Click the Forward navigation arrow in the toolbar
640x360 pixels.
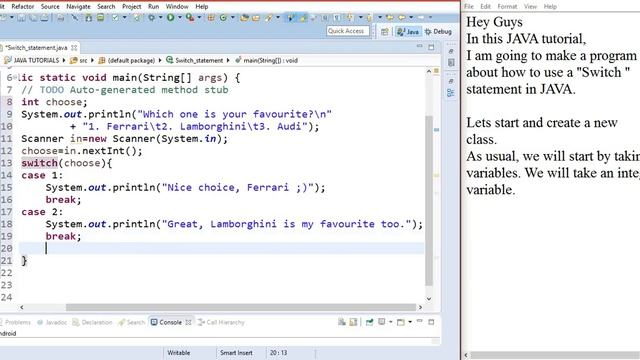[420, 18]
